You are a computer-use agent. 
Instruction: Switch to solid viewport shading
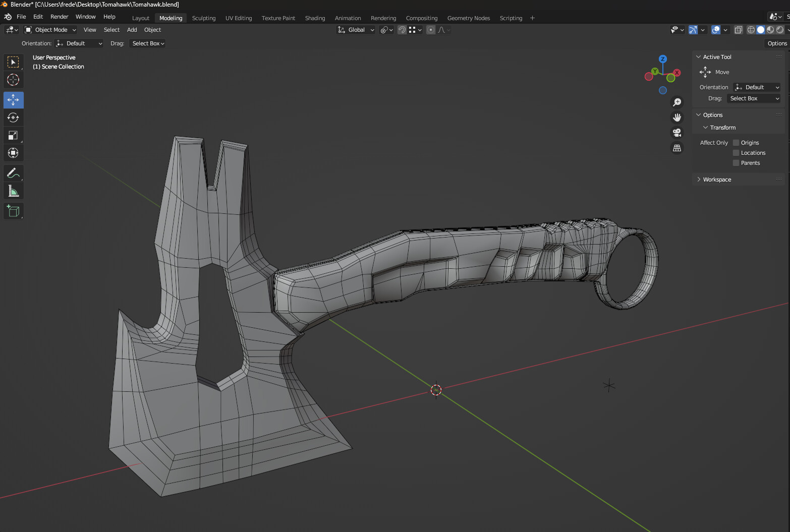click(x=761, y=30)
